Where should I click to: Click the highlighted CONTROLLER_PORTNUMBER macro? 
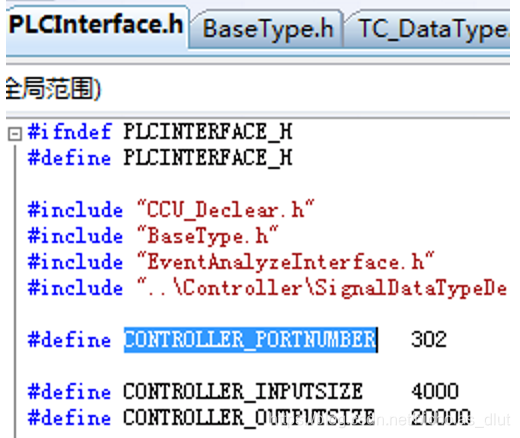point(251,340)
